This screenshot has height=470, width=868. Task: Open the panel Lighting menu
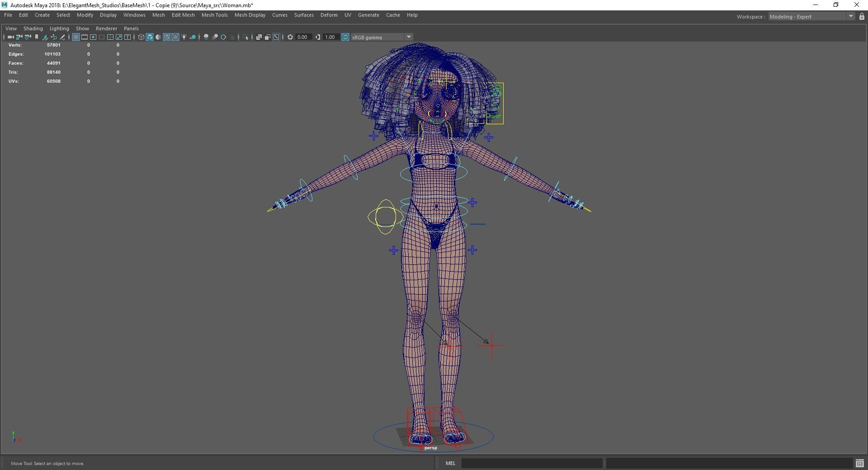pyautogui.click(x=59, y=28)
